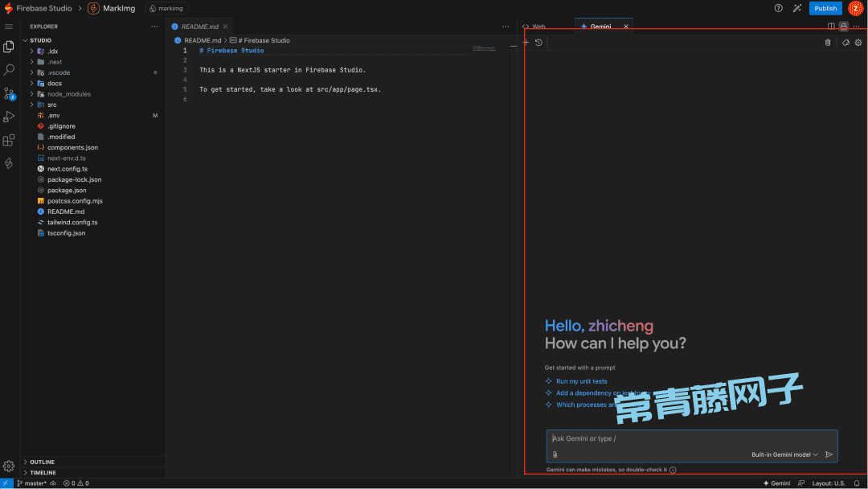This screenshot has height=489, width=868.
Task: Click the Publish button
Action: point(825,8)
